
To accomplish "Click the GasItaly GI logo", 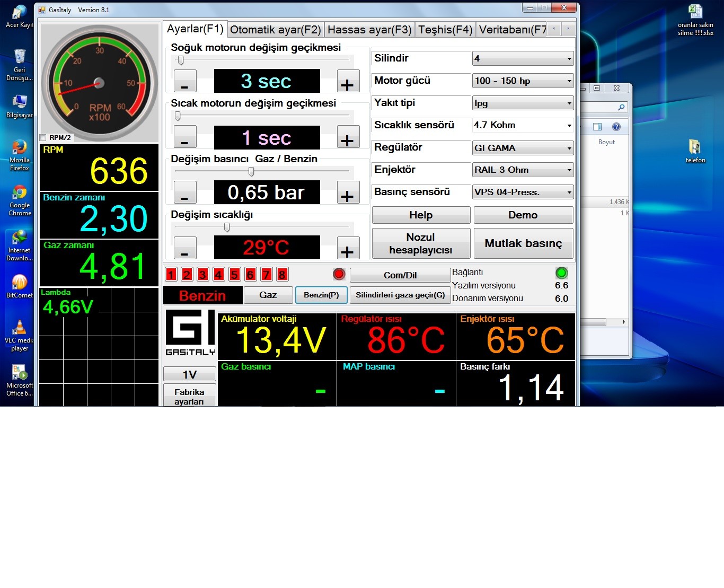I will coord(190,333).
